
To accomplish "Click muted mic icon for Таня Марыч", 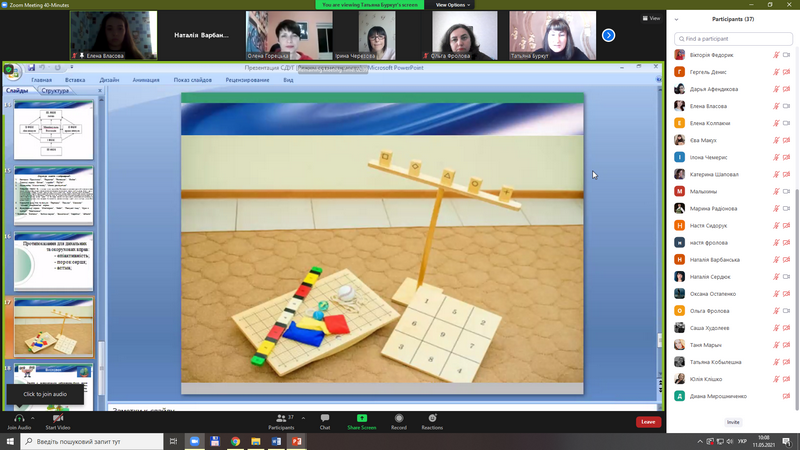I will point(776,345).
